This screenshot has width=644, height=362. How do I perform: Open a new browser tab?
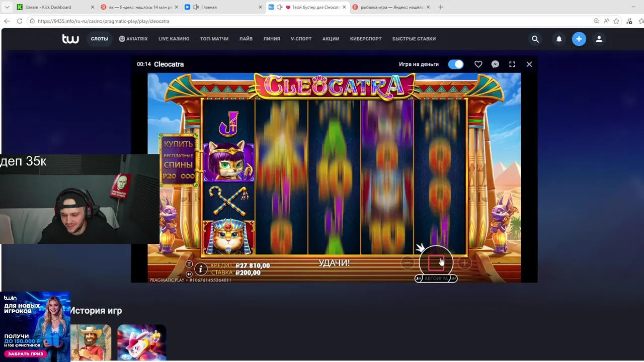point(441,7)
